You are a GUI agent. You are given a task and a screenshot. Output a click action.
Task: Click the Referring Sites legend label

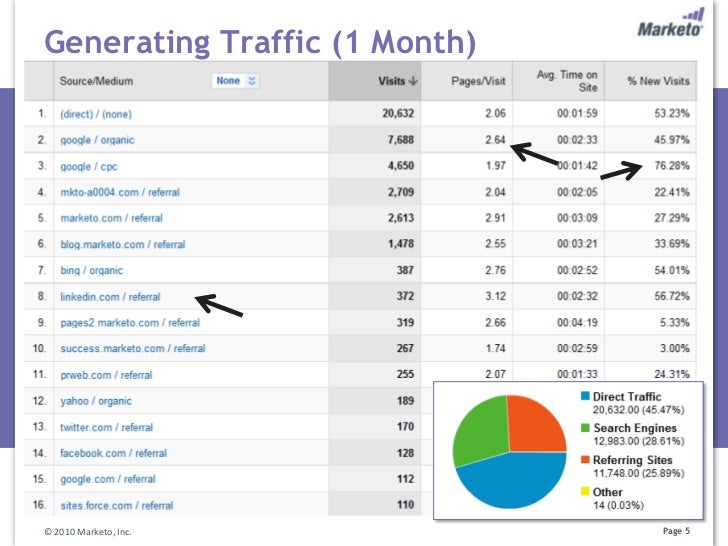(632, 460)
